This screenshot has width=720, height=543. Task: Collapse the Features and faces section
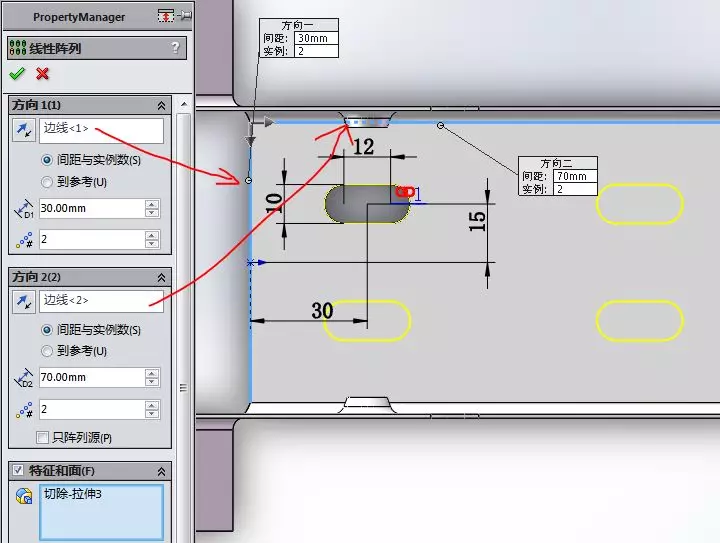pos(161,471)
